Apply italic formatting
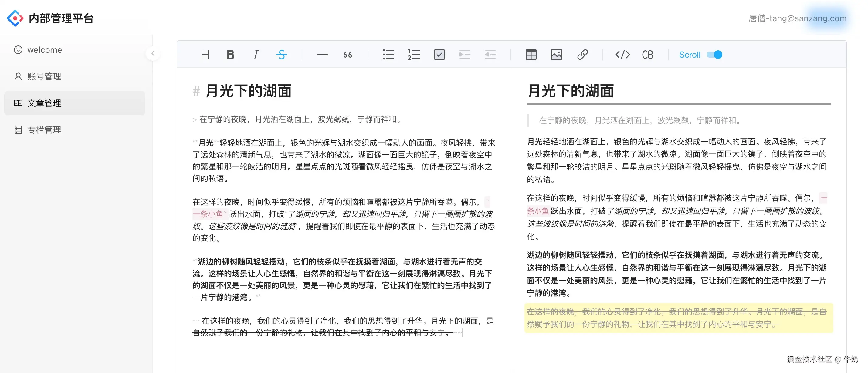 point(256,55)
